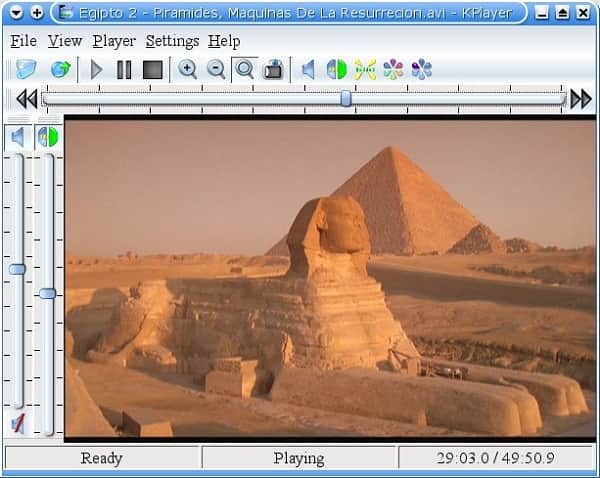The height and width of the screenshot is (478, 600).
Task: Open the File menu
Action: [x=23, y=41]
